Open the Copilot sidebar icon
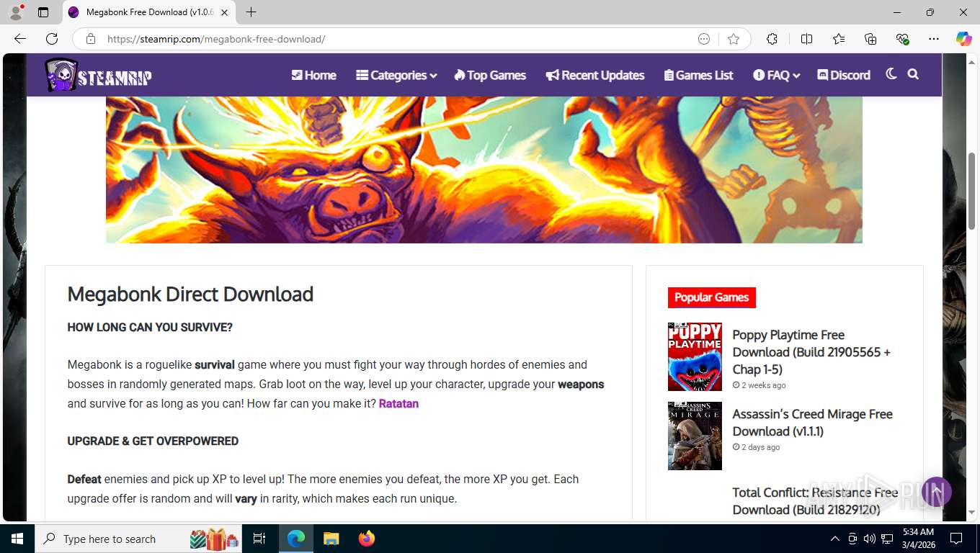 (964, 39)
